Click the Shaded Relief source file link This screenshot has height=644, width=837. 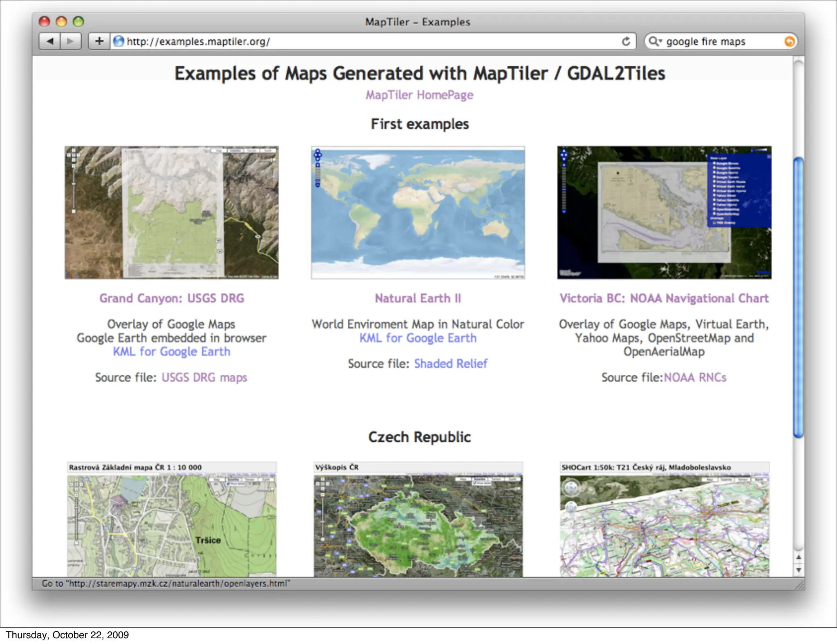[x=450, y=364]
